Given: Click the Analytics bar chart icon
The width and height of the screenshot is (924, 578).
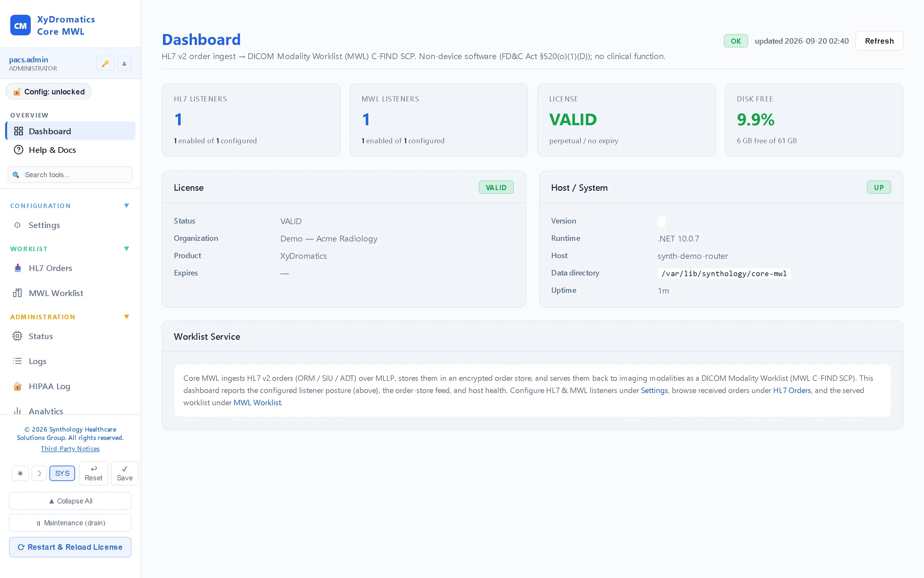Looking at the screenshot, I should pos(18,411).
